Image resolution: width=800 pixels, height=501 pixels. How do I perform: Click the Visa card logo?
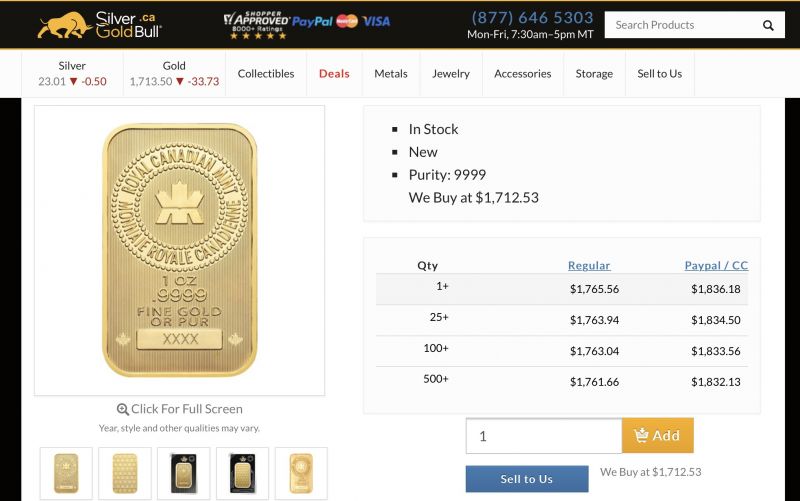pos(377,21)
